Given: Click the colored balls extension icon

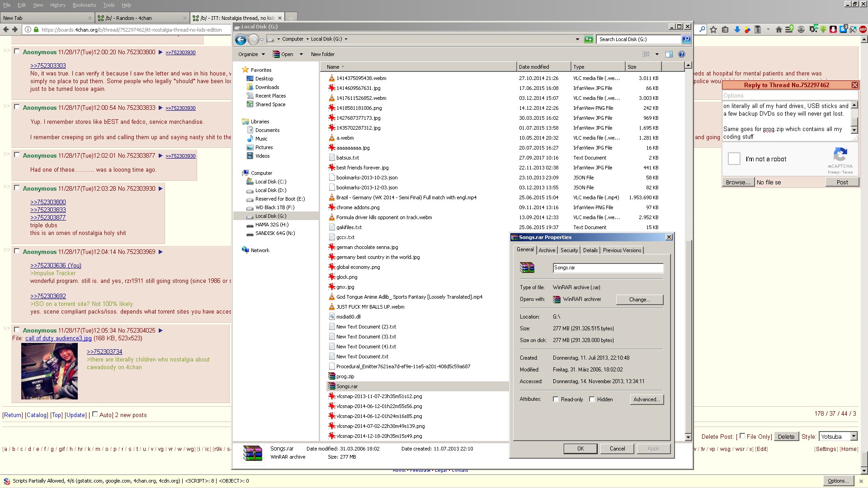Looking at the screenshot, I should (x=747, y=29).
